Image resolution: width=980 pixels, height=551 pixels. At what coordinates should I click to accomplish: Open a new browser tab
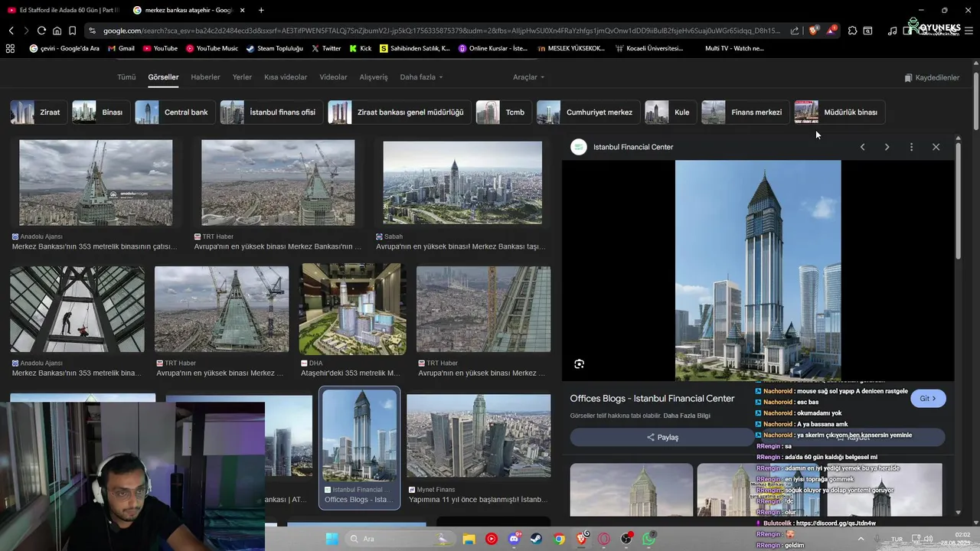click(x=261, y=10)
